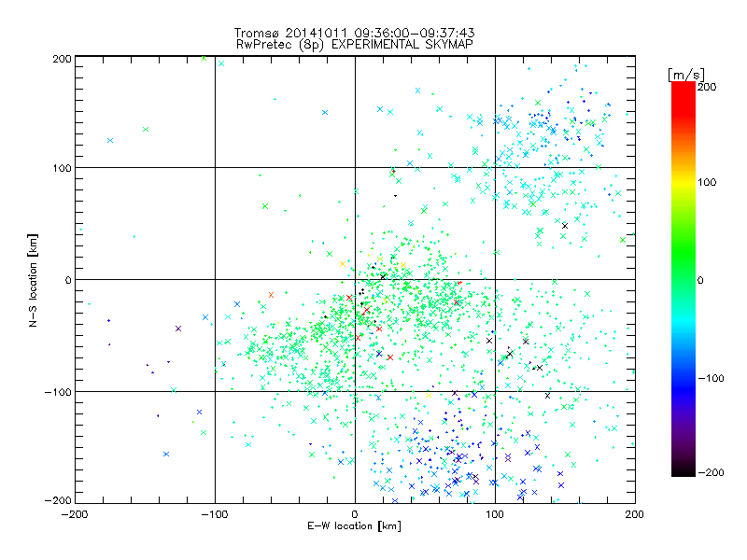
Task: Click the title line 'Tromsø 20141011 09:36:00-09:37:43'
Action: point(354,33)
